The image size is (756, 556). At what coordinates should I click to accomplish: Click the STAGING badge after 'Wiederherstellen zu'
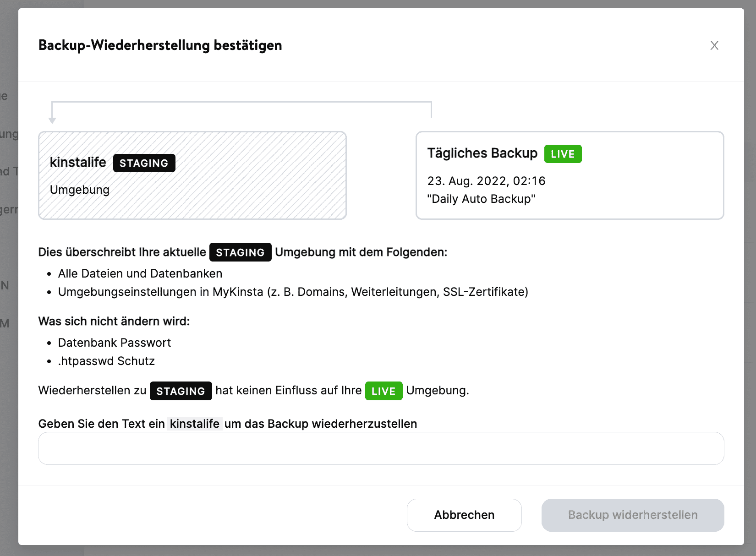coord(181,391)
